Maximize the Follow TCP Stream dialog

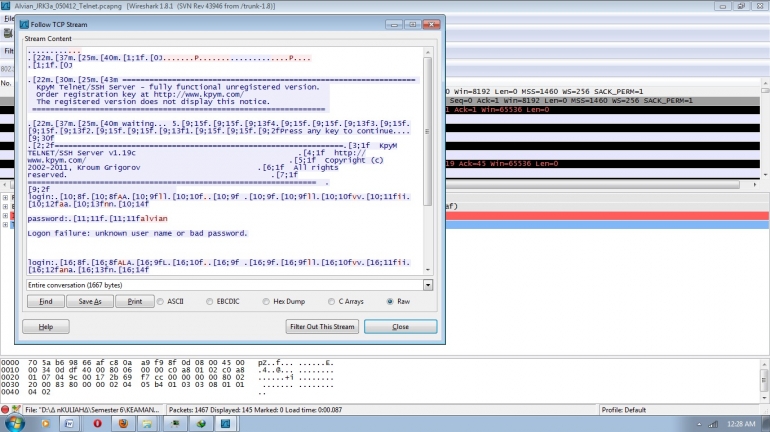pyautogui.click(x=412, y=25)
